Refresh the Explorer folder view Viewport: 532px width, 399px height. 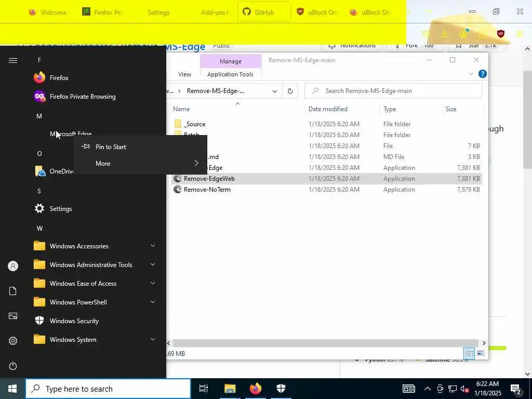click(290, 91)
